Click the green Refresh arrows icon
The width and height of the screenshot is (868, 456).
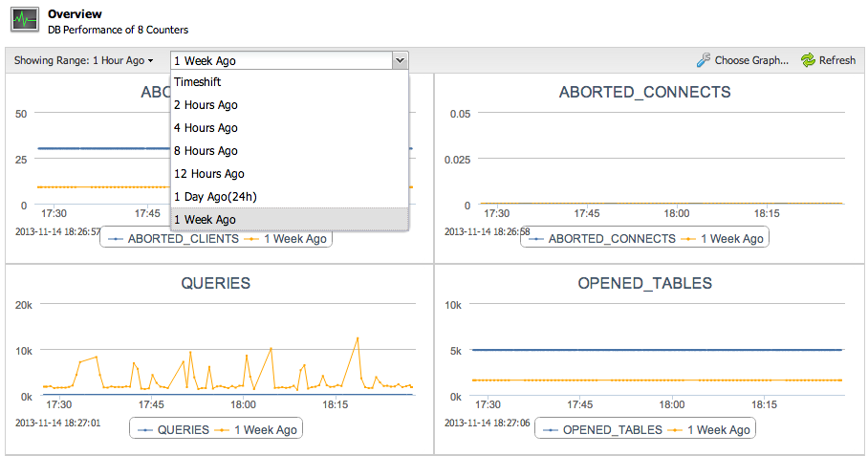click(x=808, y=60)
